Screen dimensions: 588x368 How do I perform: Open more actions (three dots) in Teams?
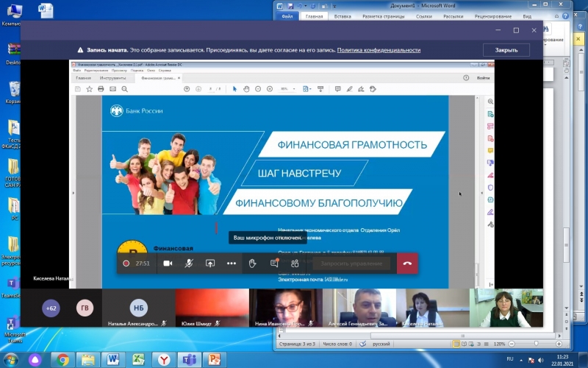(232, 263)
